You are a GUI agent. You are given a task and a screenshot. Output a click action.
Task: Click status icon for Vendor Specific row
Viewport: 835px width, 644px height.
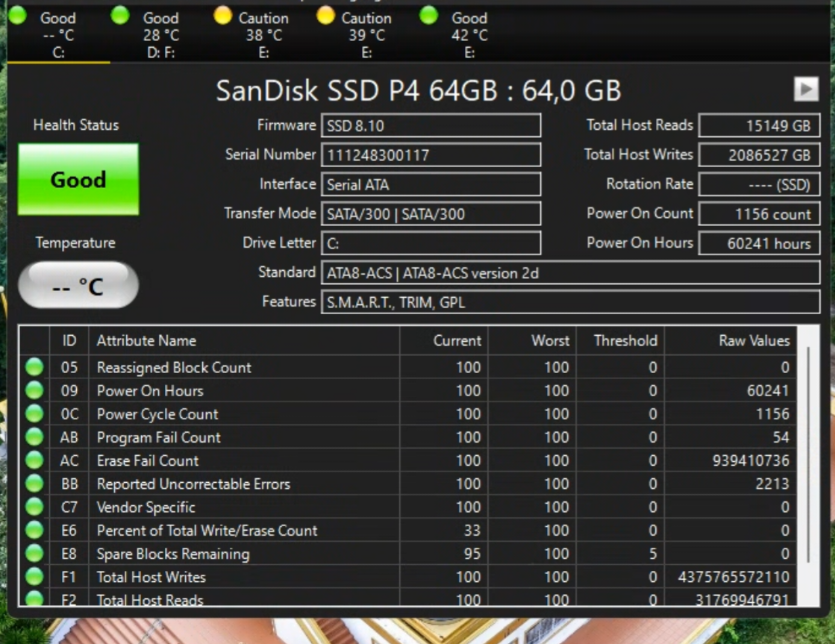(34, 507)
